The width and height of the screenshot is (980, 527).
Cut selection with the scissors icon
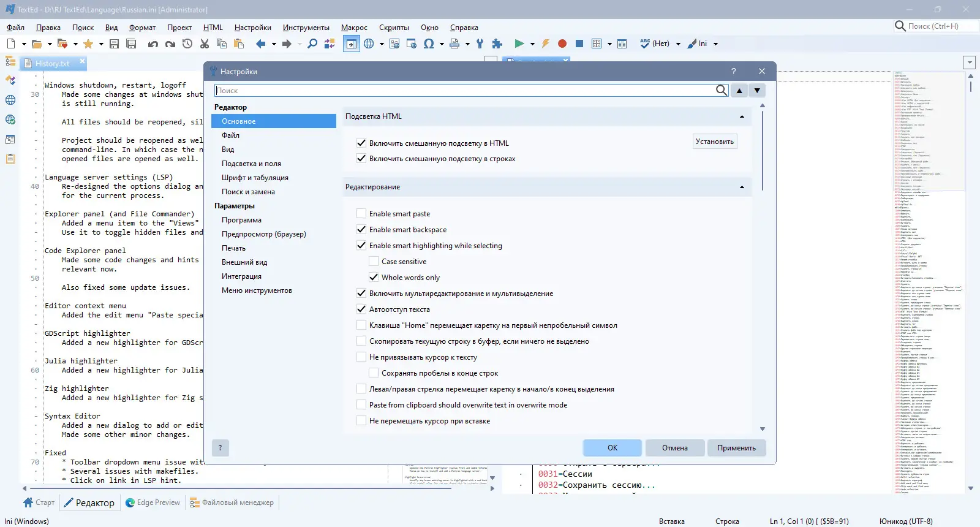pos(205,44)
